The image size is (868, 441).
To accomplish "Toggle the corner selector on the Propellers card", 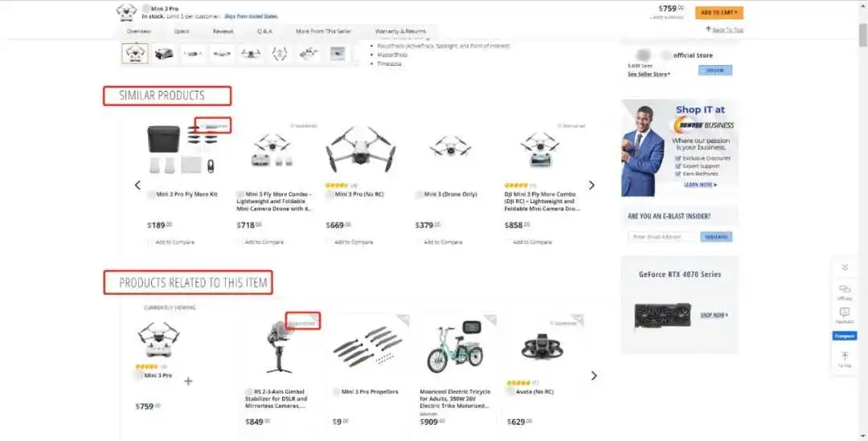I will click(x=403, y=319).
